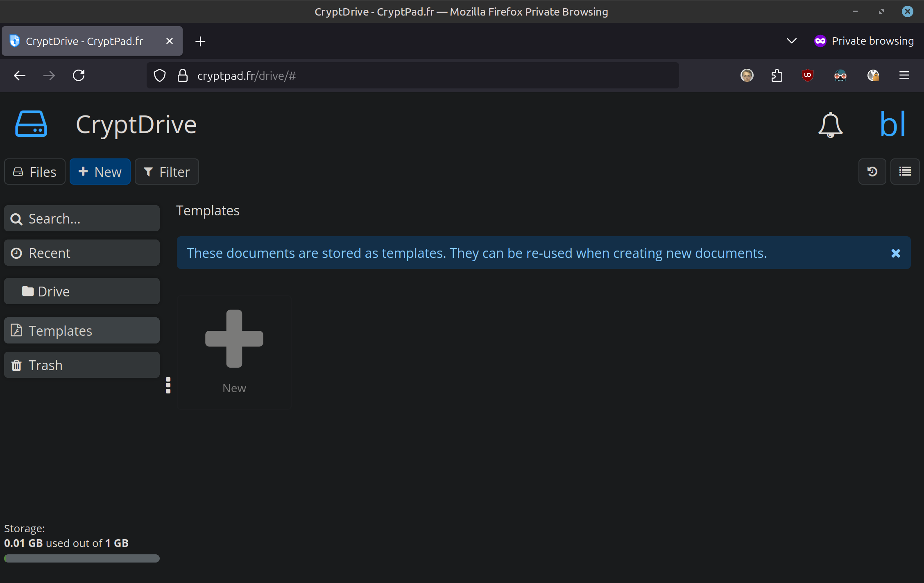Select the Drive folder in sidebar
Image resolution: width=924 pixels, height=583 pixels.
coord(82,291)
